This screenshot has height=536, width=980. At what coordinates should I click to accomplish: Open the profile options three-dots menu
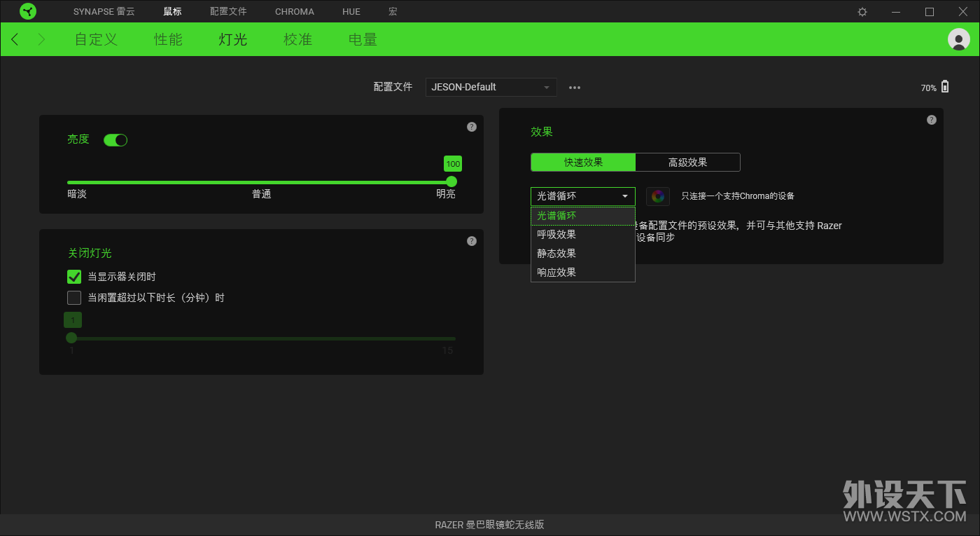[575, 88]
